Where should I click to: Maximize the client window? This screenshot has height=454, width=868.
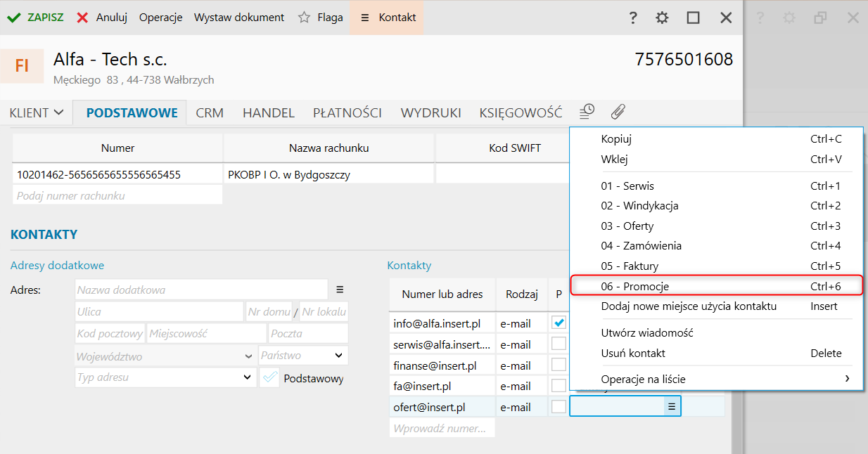tap(694, 18)
